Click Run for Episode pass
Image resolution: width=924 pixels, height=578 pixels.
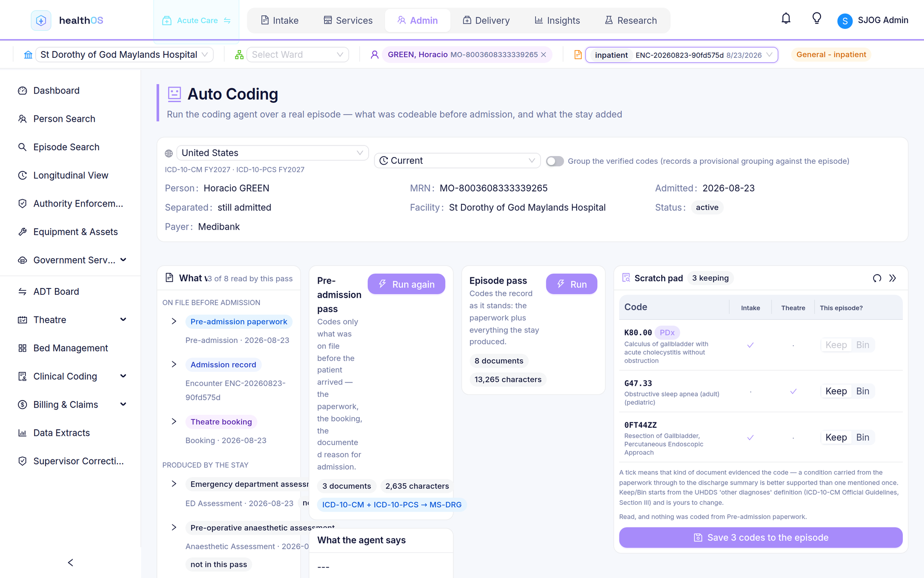point(572,284)
